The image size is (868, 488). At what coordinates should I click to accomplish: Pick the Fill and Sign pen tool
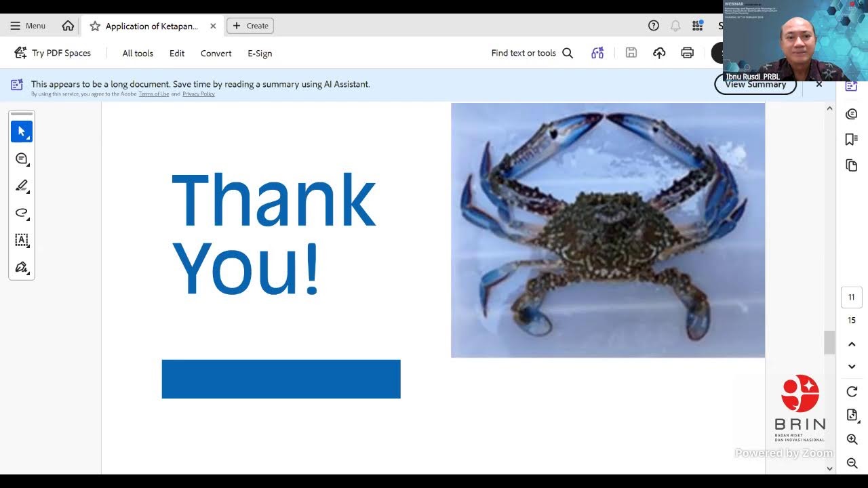tap(22, 267)
